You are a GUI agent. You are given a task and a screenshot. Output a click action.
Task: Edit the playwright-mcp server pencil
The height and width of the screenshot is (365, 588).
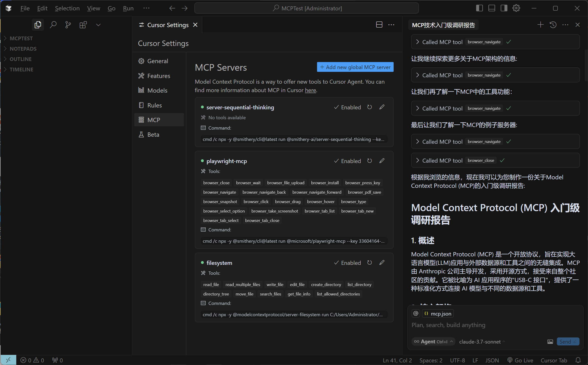[x=382, y=161]
